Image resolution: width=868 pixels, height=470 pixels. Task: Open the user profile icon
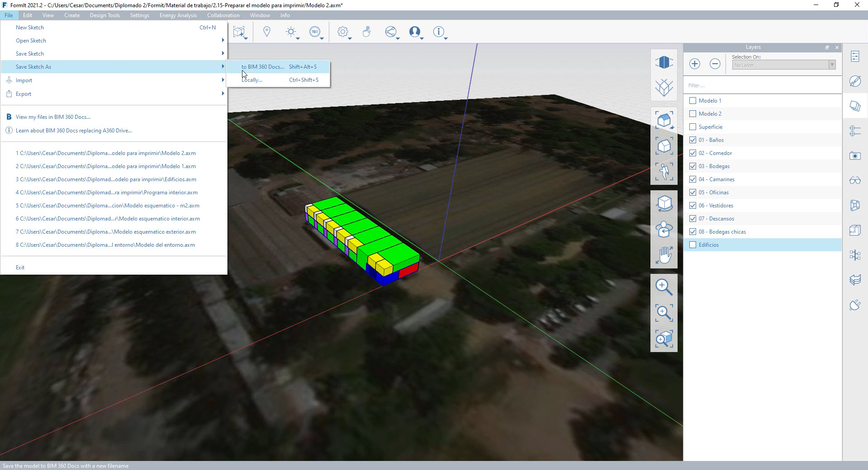point(414,32)
